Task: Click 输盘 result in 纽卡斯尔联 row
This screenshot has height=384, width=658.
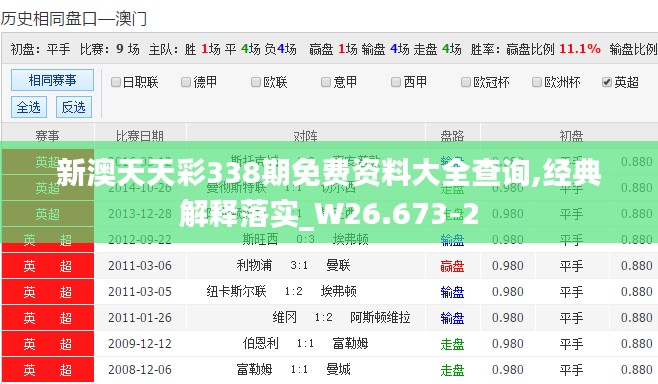Action: point(452,292)
